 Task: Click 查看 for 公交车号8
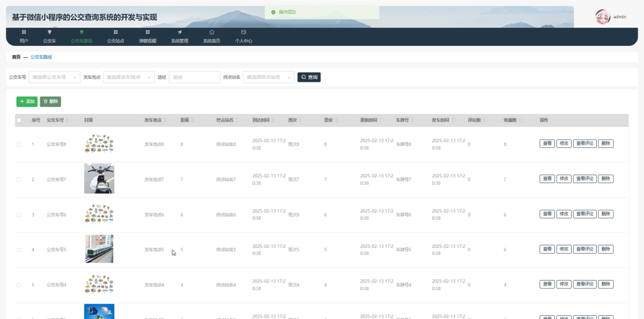click(x=547, y=143)
